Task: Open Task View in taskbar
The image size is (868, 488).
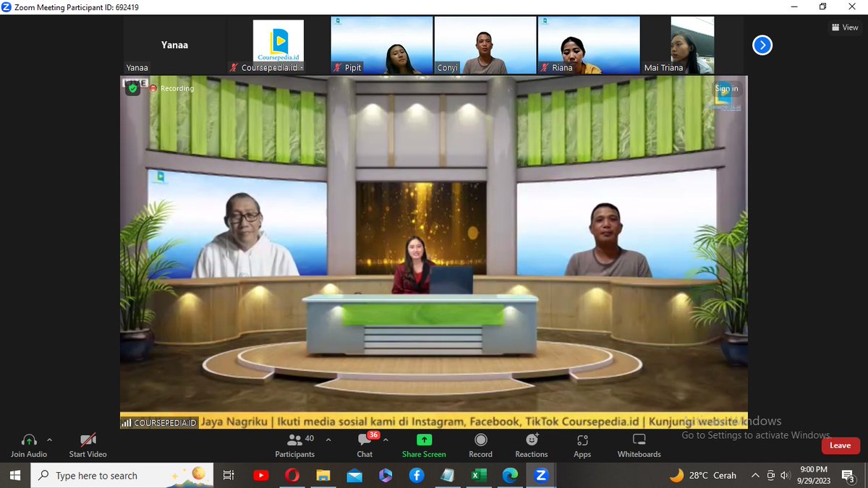Action: click(x=229, y=476)
